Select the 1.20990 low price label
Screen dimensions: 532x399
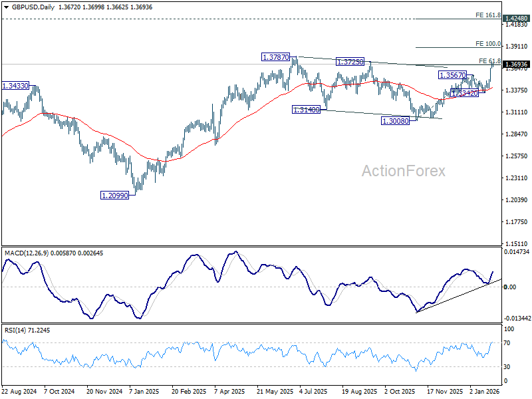pyautogui.click(x=115, y=196)
